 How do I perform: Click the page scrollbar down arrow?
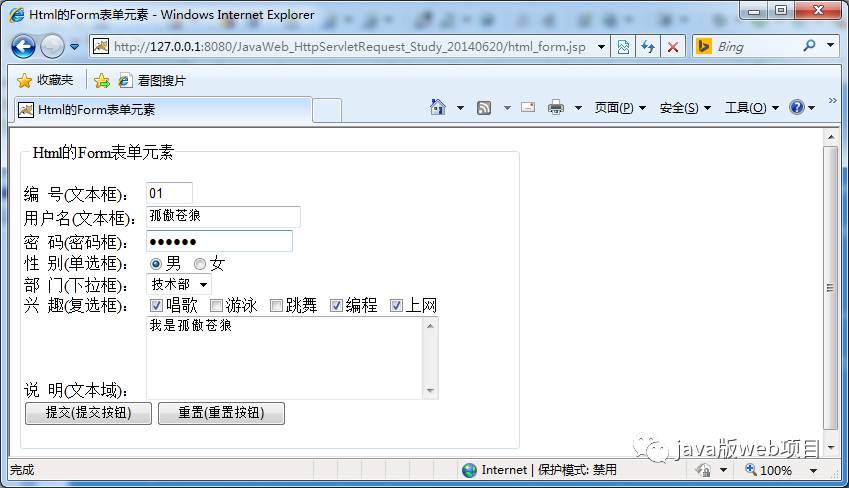[831, 447]
